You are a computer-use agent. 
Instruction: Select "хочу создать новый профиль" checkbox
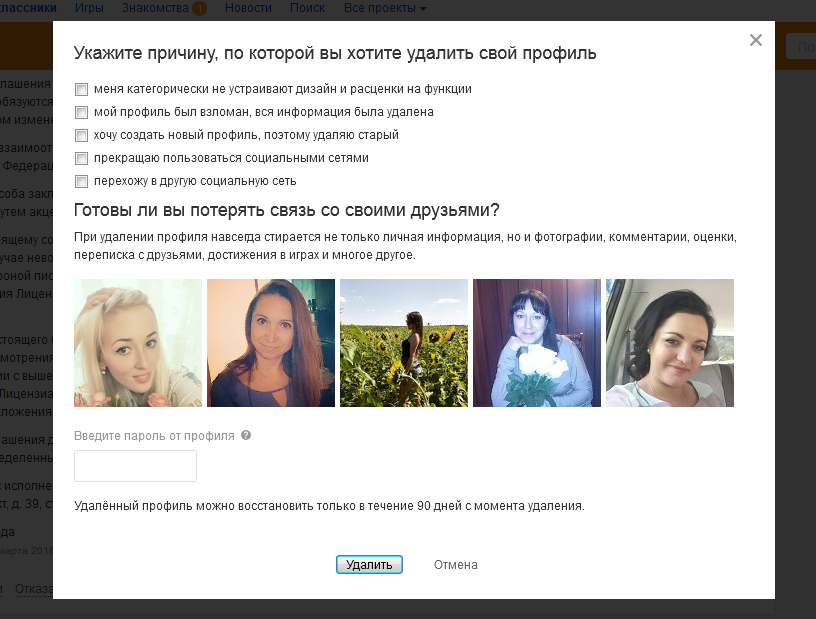pos(81,135)
